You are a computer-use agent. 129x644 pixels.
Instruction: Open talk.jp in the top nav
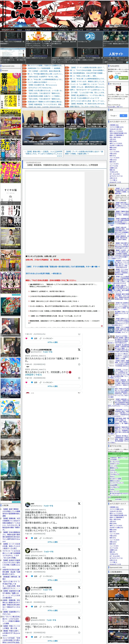[x=114, y=30]
